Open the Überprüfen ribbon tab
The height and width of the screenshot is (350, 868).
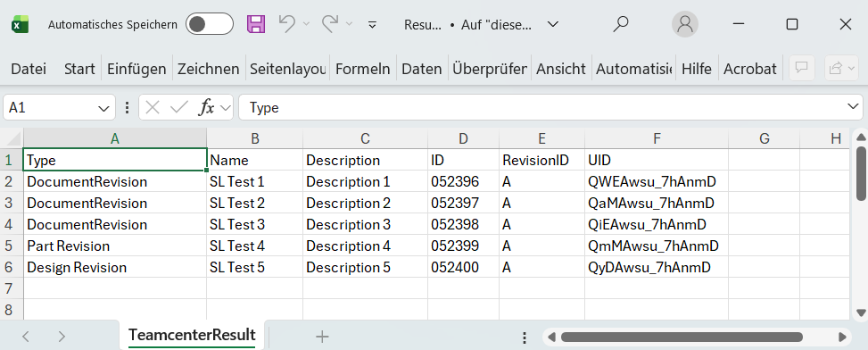coord(490,69)
